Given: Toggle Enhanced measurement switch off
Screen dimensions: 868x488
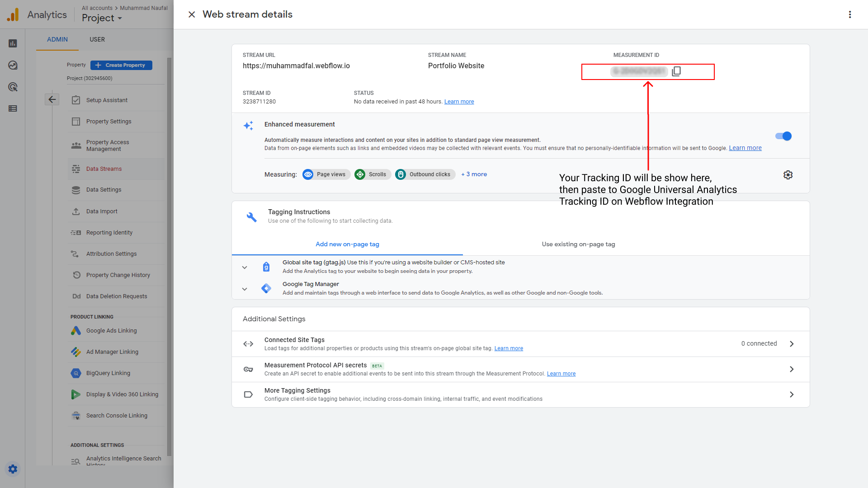Looking at the screenshot, I should tap(783, 136).
